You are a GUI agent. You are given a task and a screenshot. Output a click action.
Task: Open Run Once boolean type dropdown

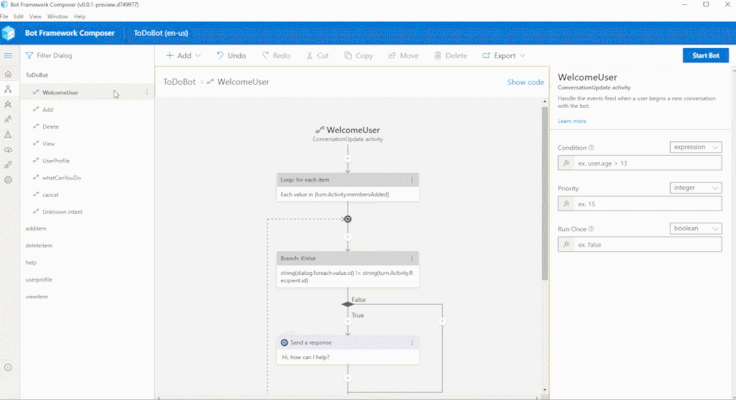pyautogui.click(x=696, y=228)
